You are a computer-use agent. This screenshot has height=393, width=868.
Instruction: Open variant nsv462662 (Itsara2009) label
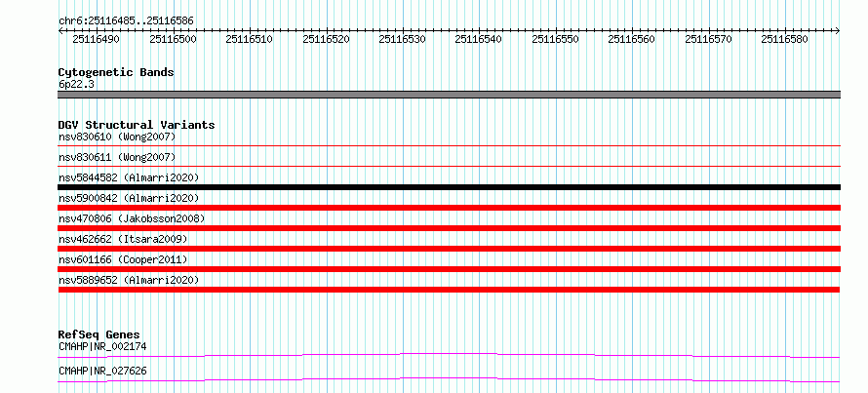(x=123, y=239)
